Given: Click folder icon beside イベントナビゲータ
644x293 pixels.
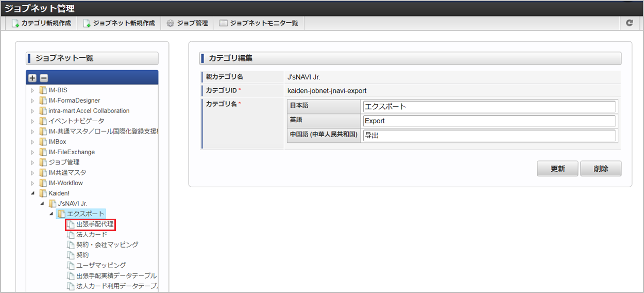Looking at the screenshot, I should 43,121.
